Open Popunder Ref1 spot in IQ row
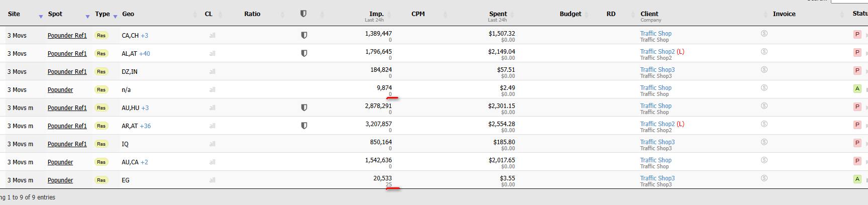Screen dimensions: 868x205 click(x=67, y=144)
